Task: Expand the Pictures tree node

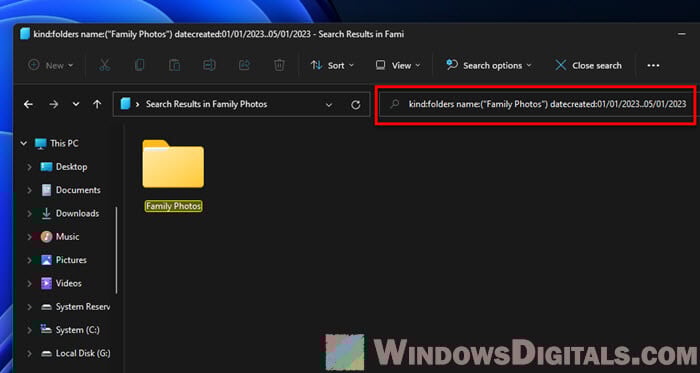Action: 29,260
